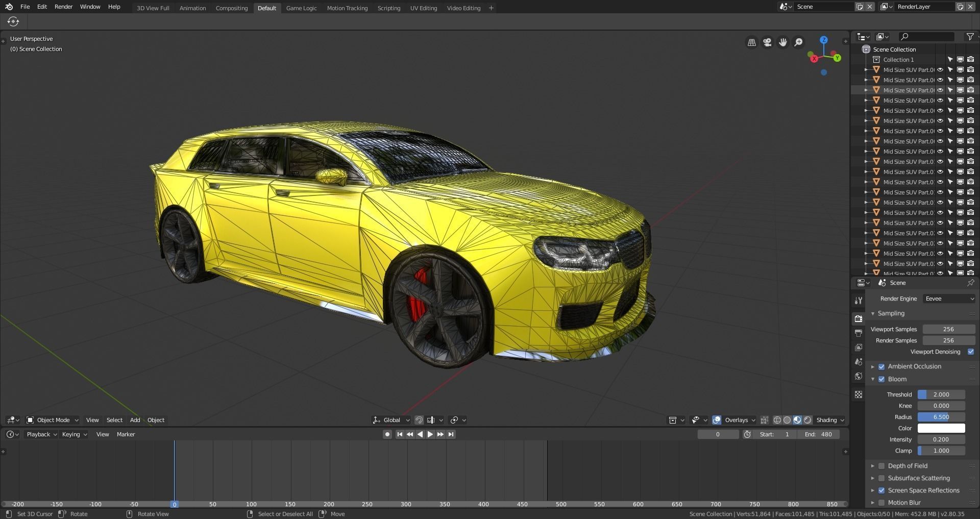Screen dimensions: 980x519
Task: Click the red X axis on gizmo
Action: pos(814,59)
